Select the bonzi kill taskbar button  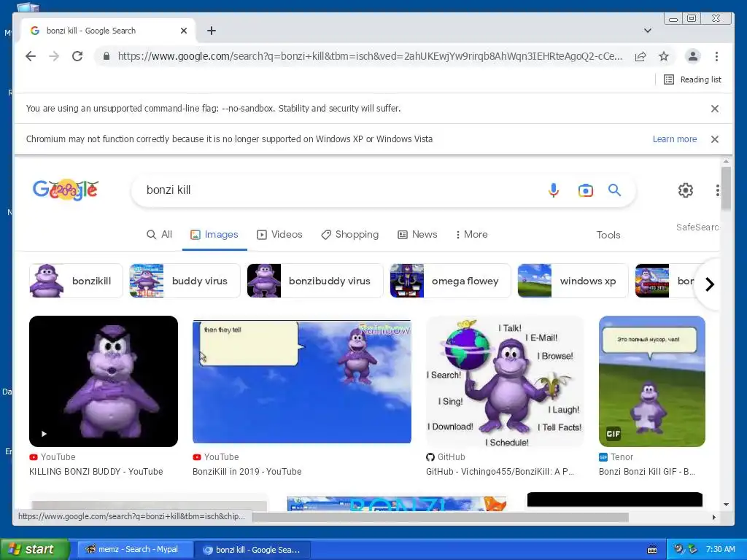tap(252, 550)
